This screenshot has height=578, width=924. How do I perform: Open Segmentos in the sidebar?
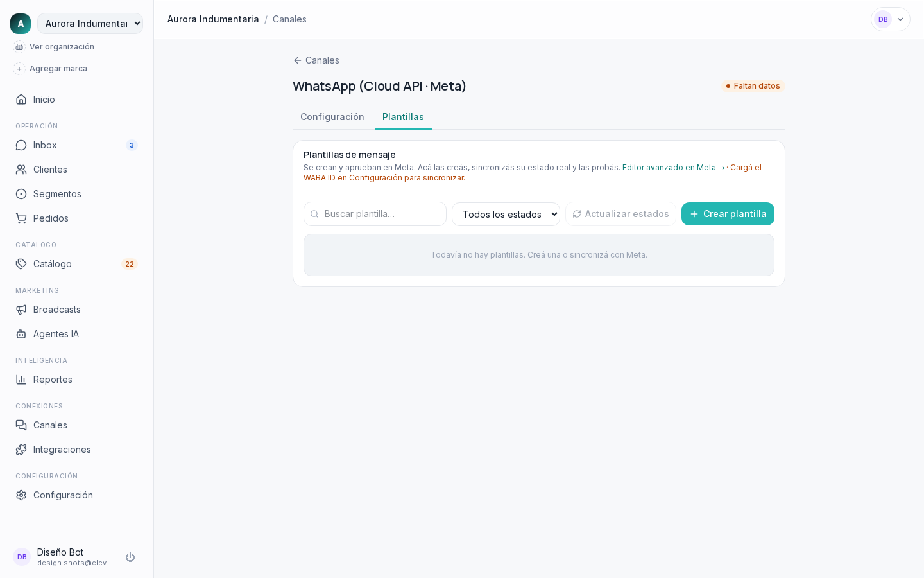coord(77,194)
